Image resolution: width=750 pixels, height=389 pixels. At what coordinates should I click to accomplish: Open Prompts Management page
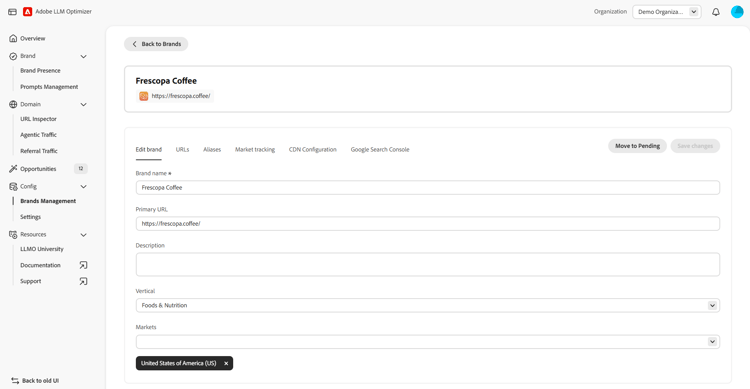(x=49, y=87)
